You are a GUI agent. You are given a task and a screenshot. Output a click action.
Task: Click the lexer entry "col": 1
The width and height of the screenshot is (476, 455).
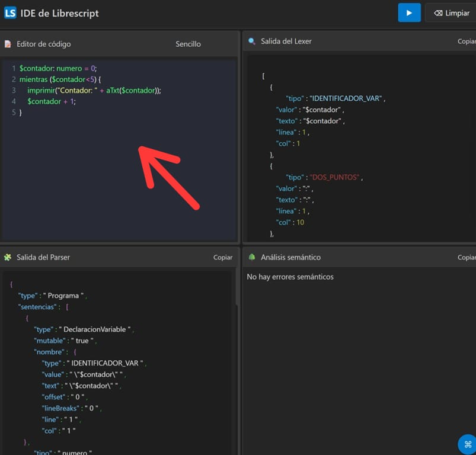click(287, 143)
